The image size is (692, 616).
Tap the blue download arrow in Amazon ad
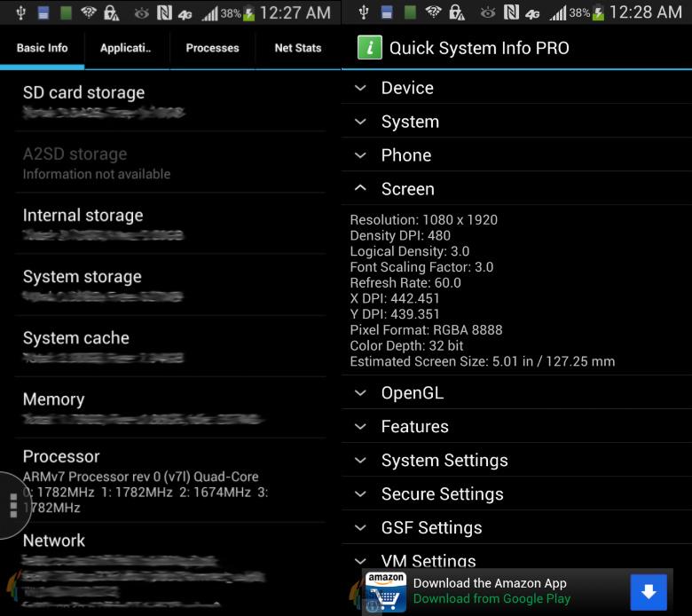(x=649, y=592)
